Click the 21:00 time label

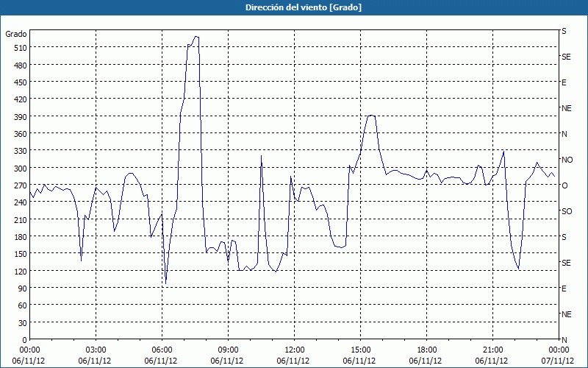click(x=492, y=350)
